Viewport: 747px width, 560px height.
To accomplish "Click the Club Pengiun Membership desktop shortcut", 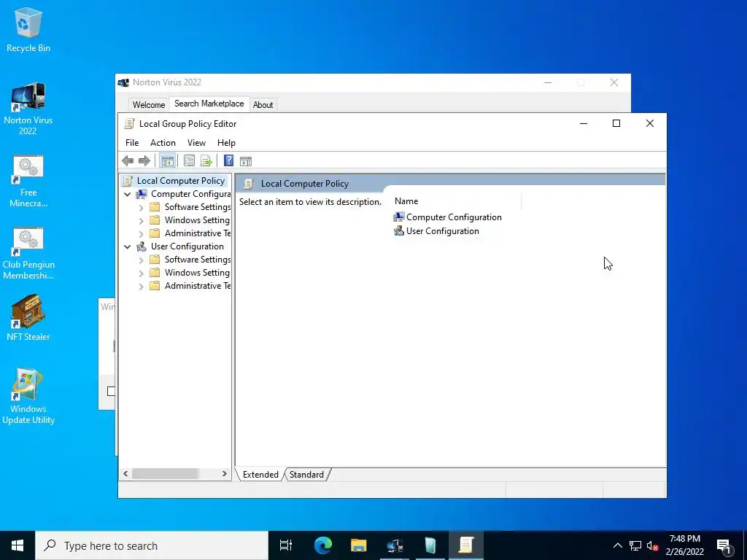I will point(28,253).
